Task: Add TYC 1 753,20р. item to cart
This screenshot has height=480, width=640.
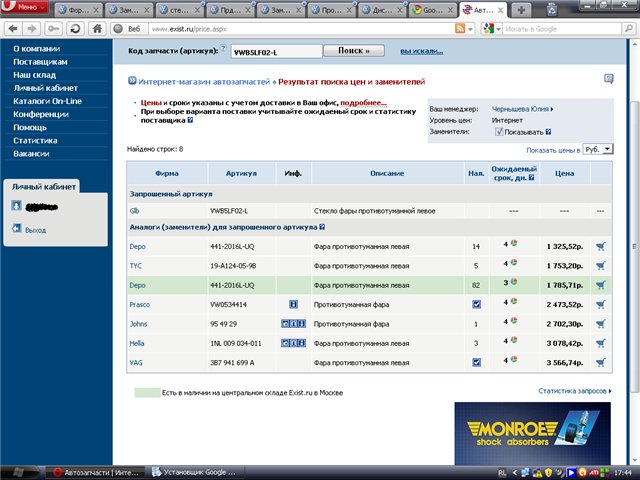Action: [x=600, y=266]
